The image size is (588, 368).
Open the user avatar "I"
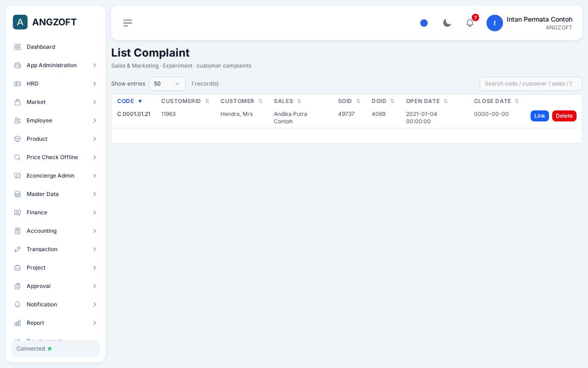click(495, 23)
